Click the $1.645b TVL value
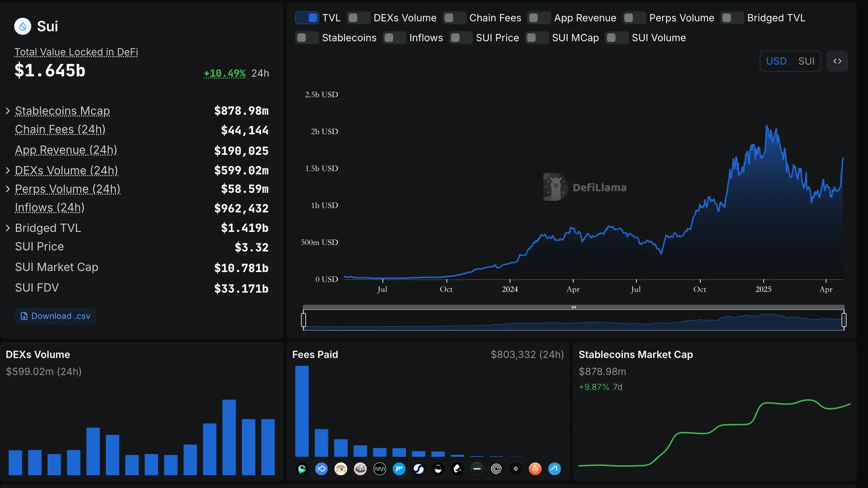The image size is (868, 488). (50, 71)
